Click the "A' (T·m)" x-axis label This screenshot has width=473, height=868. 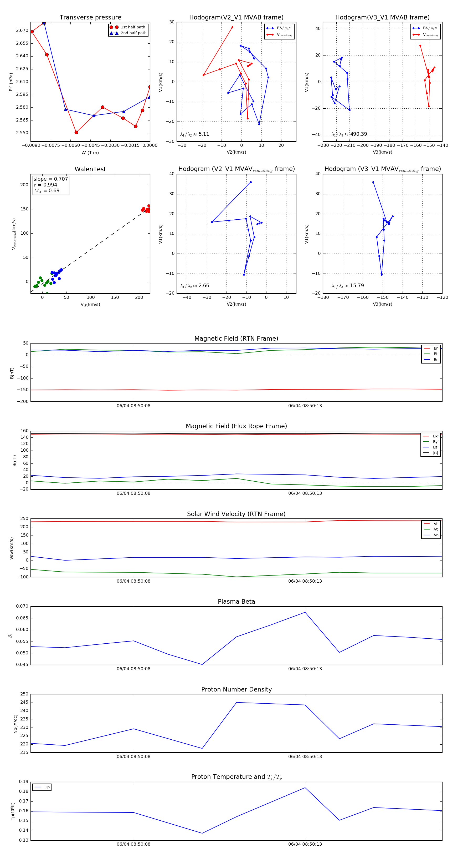point(90,153)
